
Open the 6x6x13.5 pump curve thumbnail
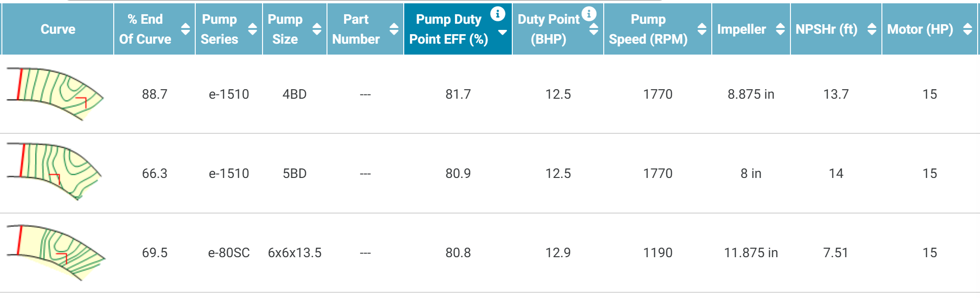click(56, 252)
